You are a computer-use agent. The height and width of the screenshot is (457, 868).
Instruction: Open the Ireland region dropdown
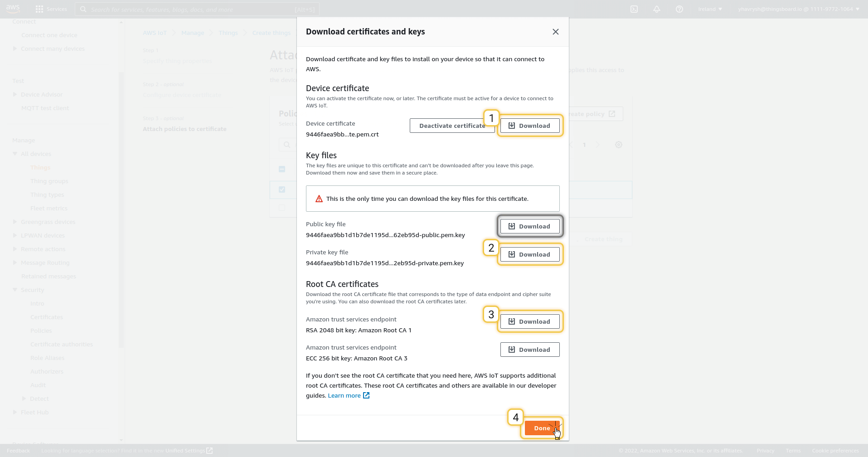[710, 9]
